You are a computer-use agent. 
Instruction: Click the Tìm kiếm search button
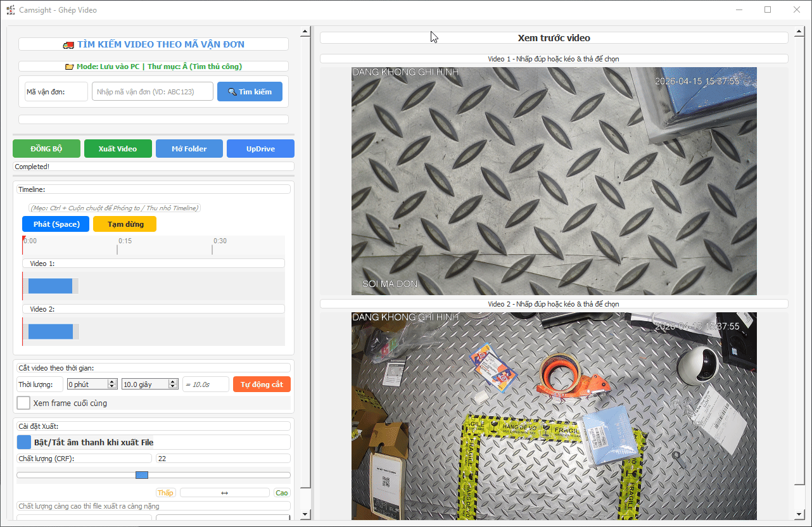(x=250, y=92)
